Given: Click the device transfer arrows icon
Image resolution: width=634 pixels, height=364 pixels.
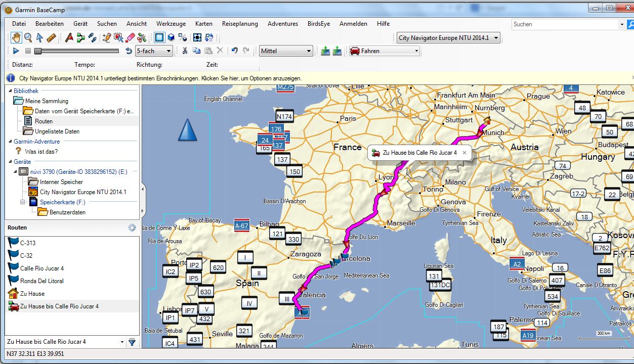Looking at the screenshot, I should tap(209, 37).
